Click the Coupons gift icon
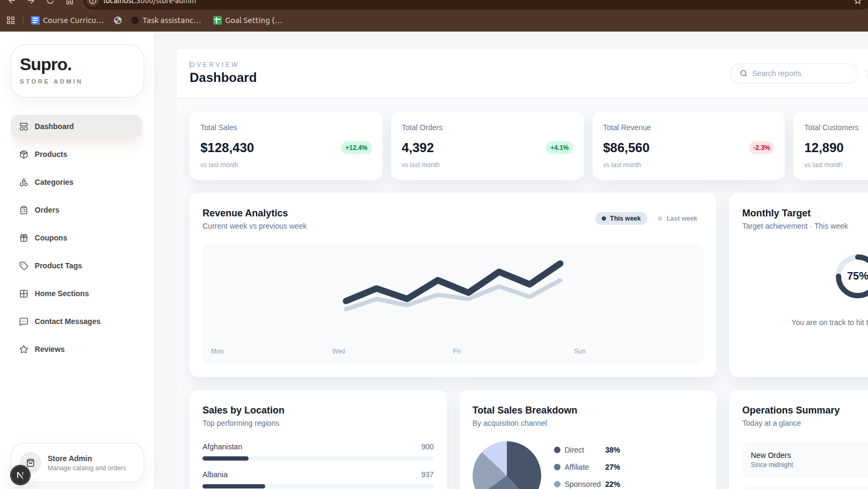 24,238
